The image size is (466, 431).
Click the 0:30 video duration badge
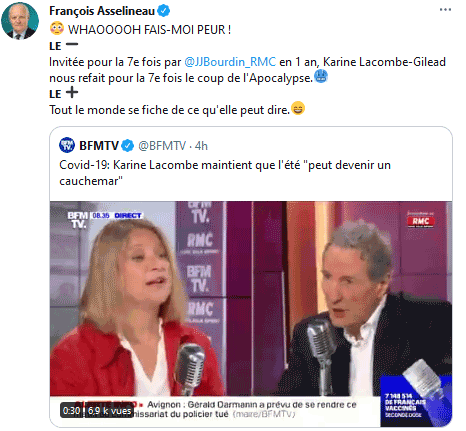pos(72,411)
